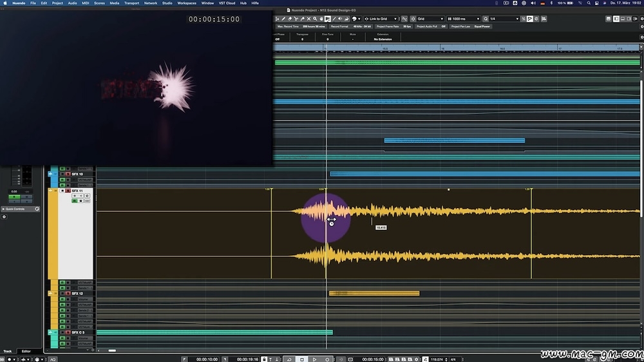Screen dimensions: 644x362
Task: Open macOS Spotlight search icon
Action: tap(589, 3)
